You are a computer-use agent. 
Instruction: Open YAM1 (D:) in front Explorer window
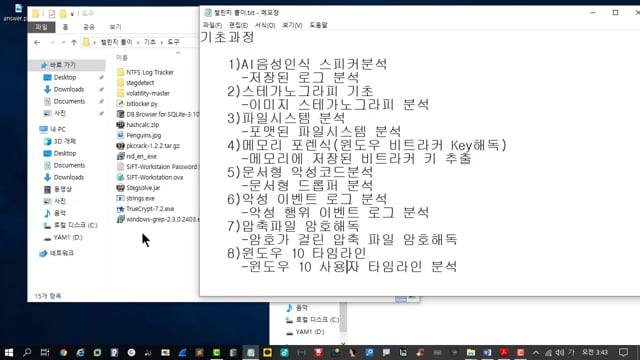(63, 237)
